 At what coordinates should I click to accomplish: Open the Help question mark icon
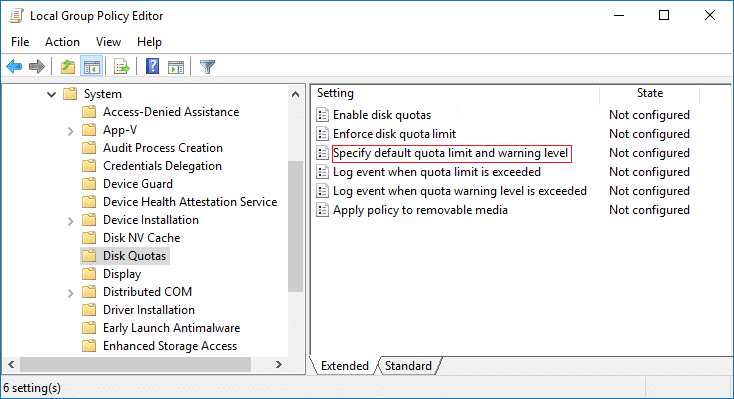[x=153, y=66]
